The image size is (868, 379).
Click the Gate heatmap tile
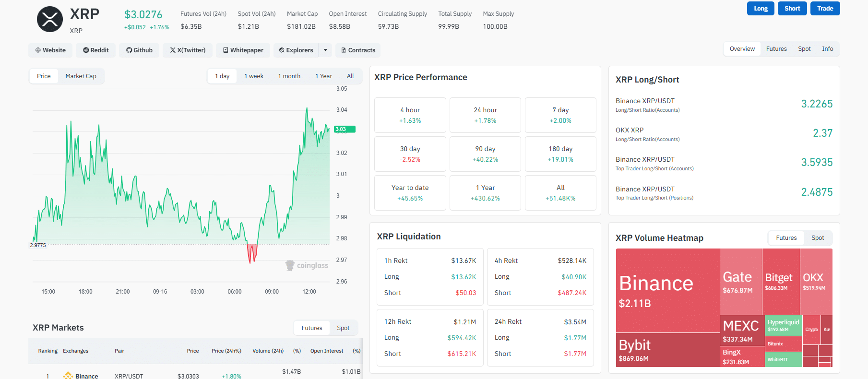pos(741,282)
